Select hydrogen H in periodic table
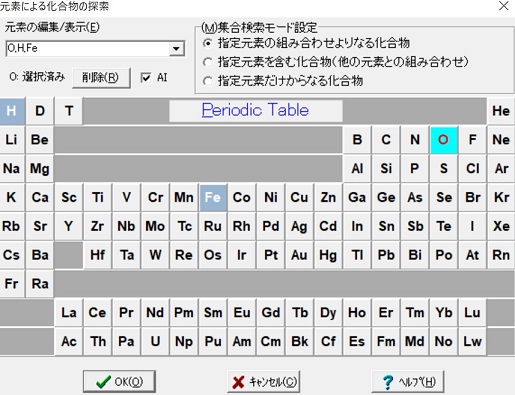The image size is (515, 395). point(12,111)
